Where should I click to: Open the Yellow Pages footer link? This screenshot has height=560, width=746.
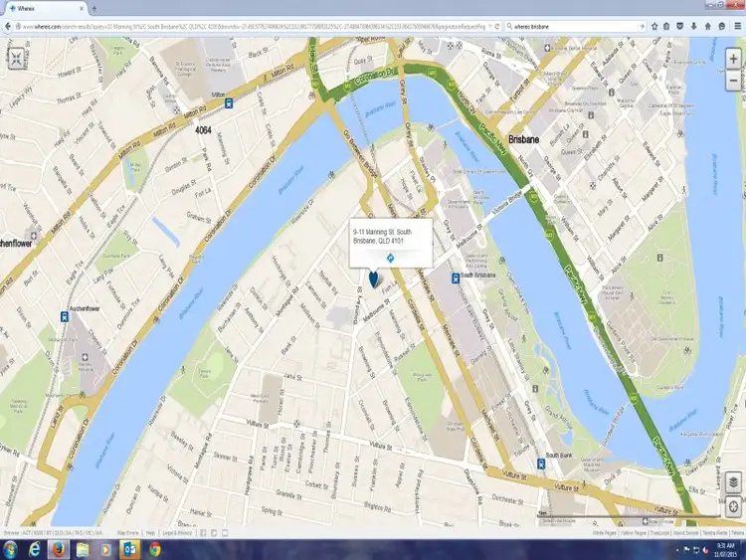(x=631, y=533)
